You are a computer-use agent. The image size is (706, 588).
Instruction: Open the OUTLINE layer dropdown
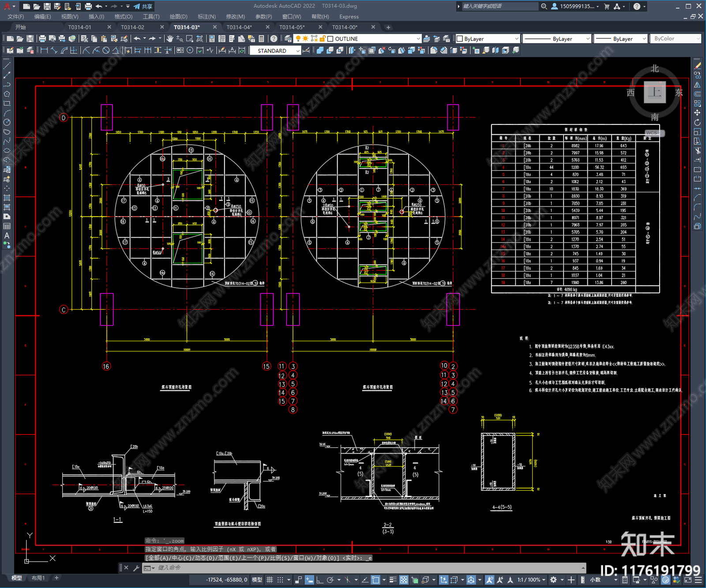418,39
